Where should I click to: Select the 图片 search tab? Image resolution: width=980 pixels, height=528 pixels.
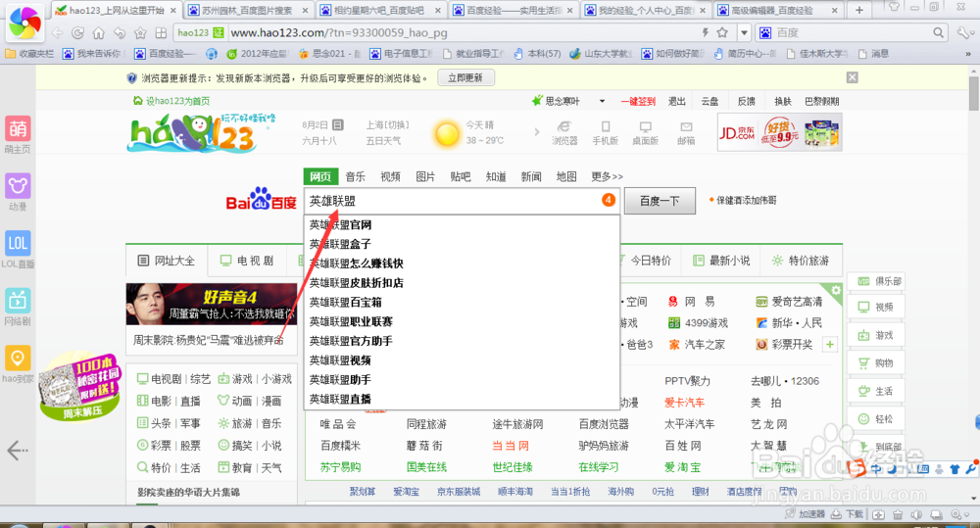425,177
